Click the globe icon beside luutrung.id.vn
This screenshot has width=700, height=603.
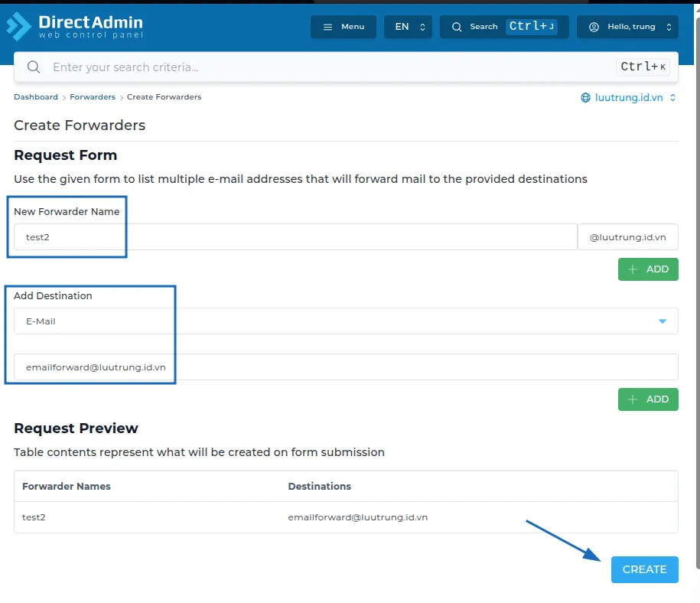(x=586, y=98)
